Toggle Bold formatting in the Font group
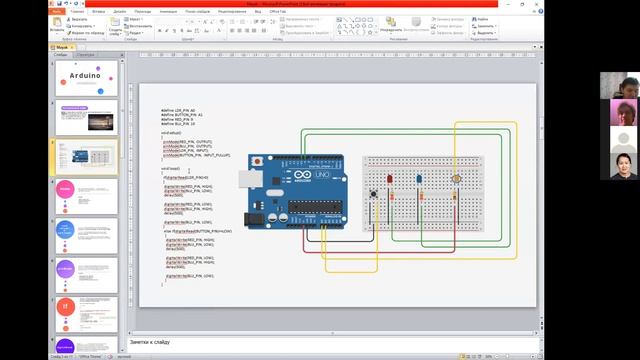 [159, 31]
